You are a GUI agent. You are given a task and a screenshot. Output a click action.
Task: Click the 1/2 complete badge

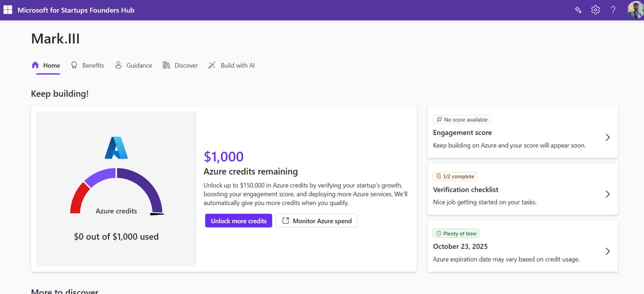(x=455, y=176)
